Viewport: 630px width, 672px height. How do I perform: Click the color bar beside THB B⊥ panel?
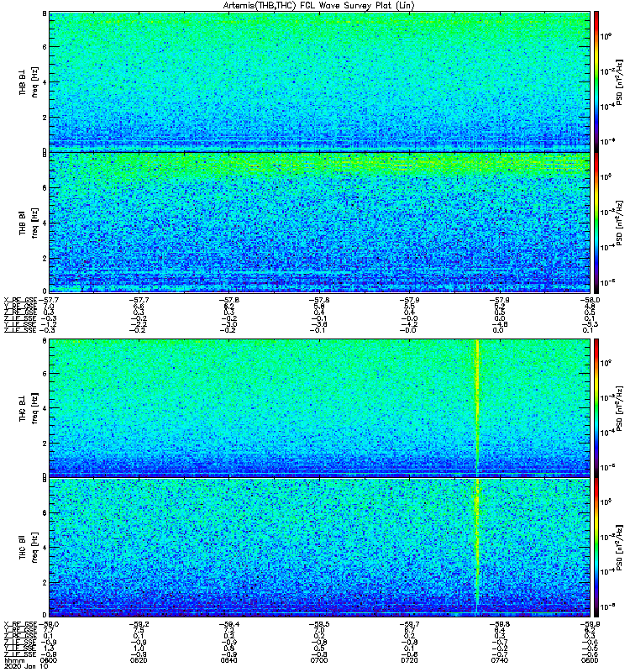(x=596, y=81)
